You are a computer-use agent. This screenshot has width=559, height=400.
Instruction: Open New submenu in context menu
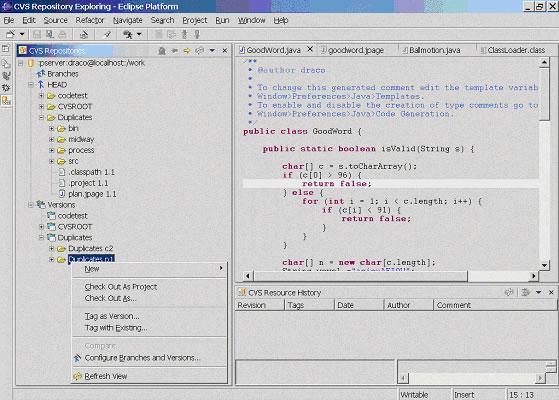tap(150, 269)
